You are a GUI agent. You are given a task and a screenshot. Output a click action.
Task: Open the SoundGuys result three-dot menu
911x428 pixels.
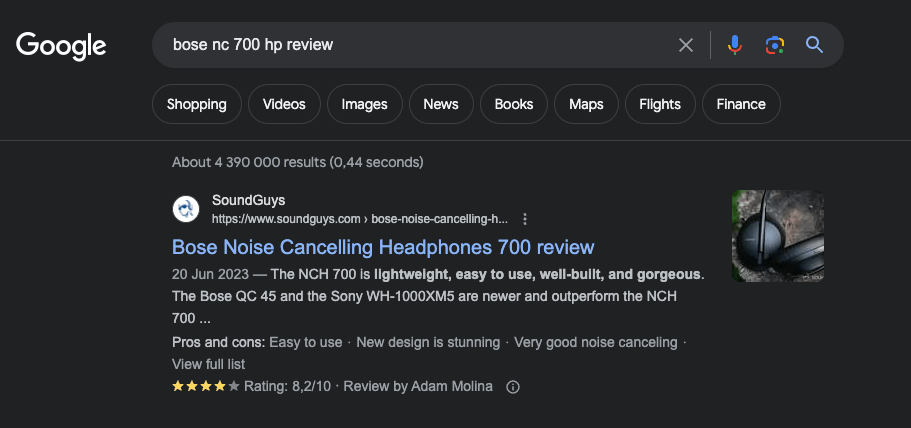525,219
